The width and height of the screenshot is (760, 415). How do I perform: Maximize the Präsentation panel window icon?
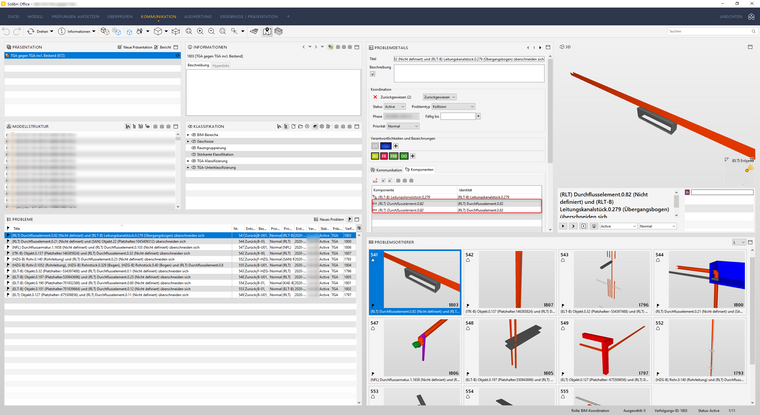[x=176, y=47]
